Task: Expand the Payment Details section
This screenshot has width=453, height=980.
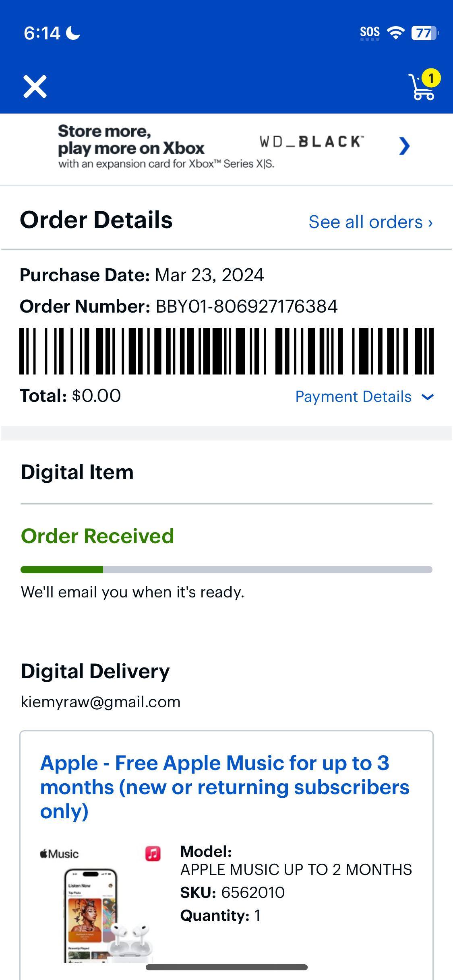Action: pyautogui.click(x=354, y=397)
